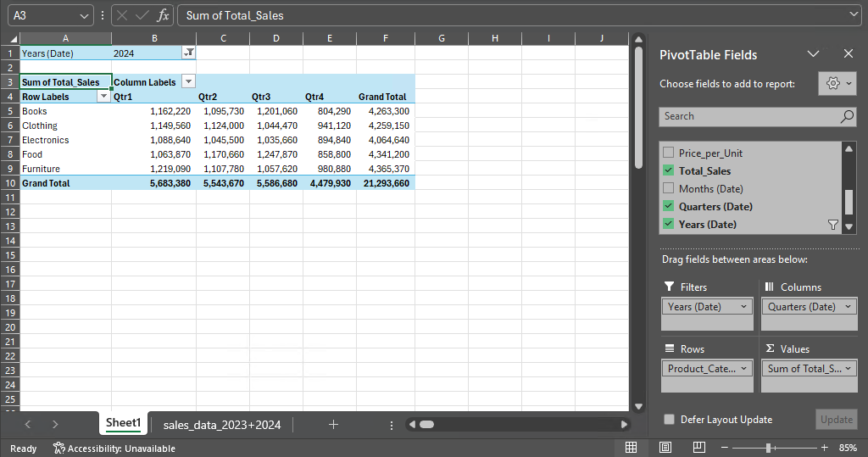Image resolution: width=868 pixels, height=457 pixels.
Task: Check the Price_per_Unit field checkbox
Action: (x=668, y=153)
